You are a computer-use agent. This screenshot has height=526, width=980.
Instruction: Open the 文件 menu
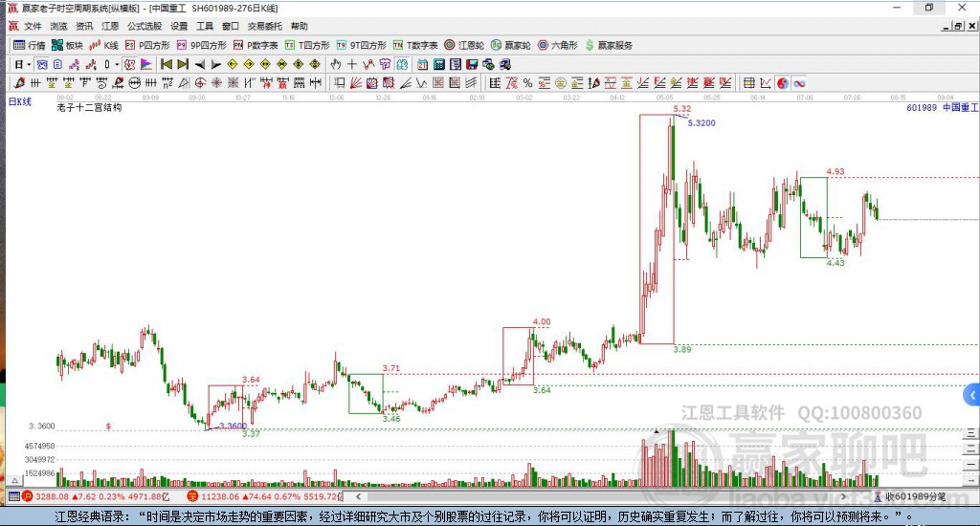pyautogui.click(x=33, y=26)
